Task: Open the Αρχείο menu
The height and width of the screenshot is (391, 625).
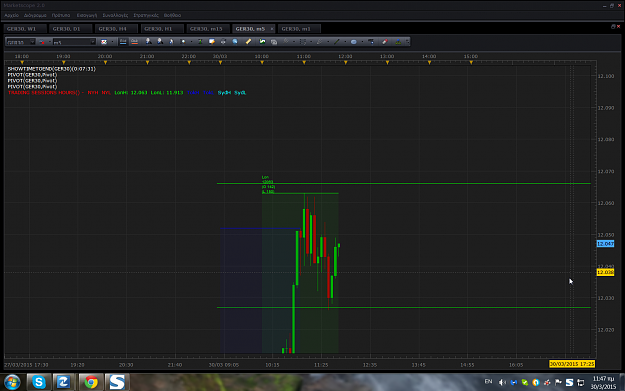Action: pos(11,15)
